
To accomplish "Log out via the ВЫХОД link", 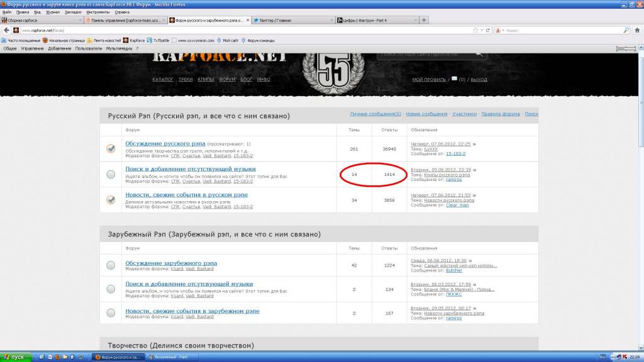I will click(479, 80).
